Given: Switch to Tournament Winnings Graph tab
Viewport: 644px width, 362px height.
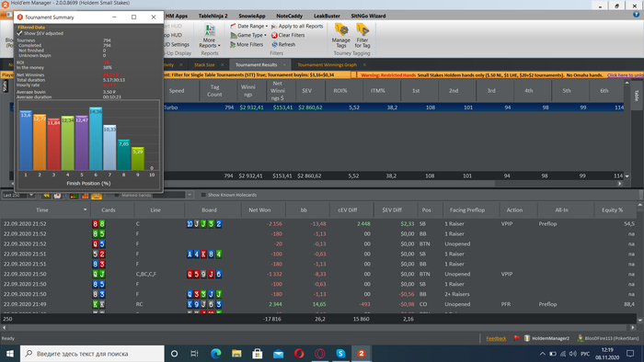Looking at the screenshot, I should (327, 65).
